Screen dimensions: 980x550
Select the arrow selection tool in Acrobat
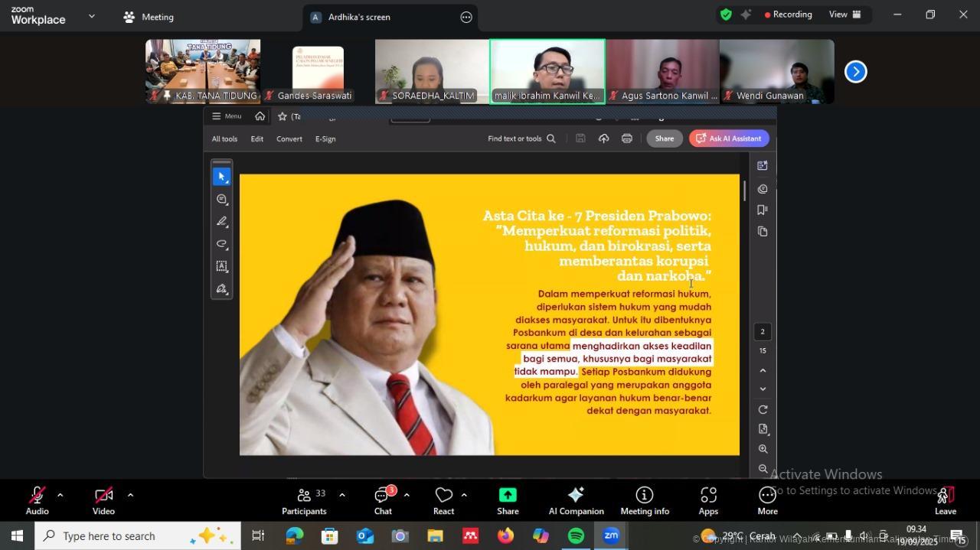coord(221,177)
